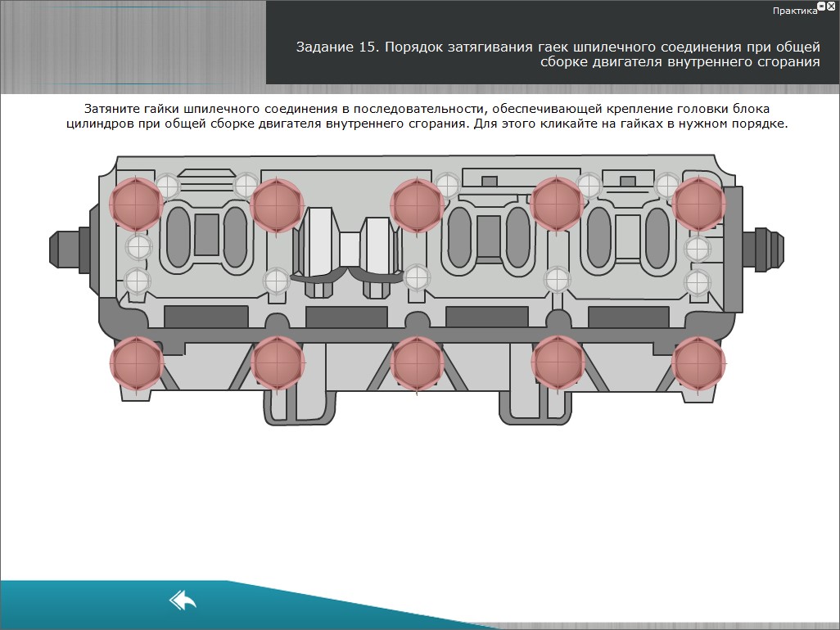Select the top-right corner red nut
Screen dimensions: 840x630
(698, 205)
